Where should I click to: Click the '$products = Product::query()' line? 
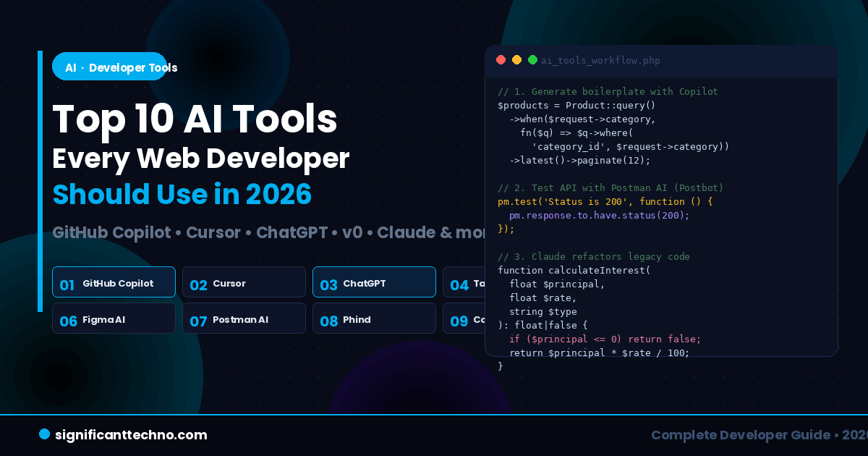point(576,106)
